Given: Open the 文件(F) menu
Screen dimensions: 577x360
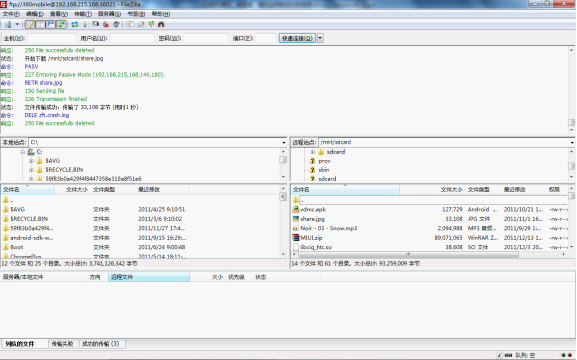Looking at the screenshot, I should (x=11, y=14).
